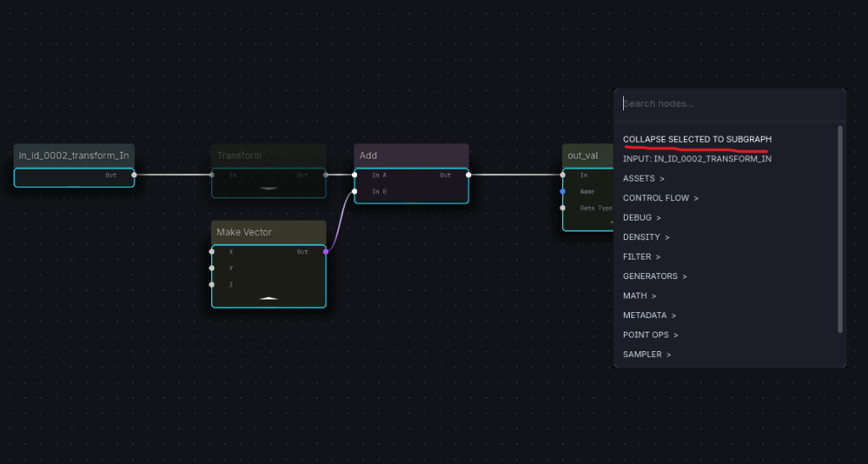This screenshot has height=464, width=868.
Task: Select the Transform node header
Action: tap(269, 155)
